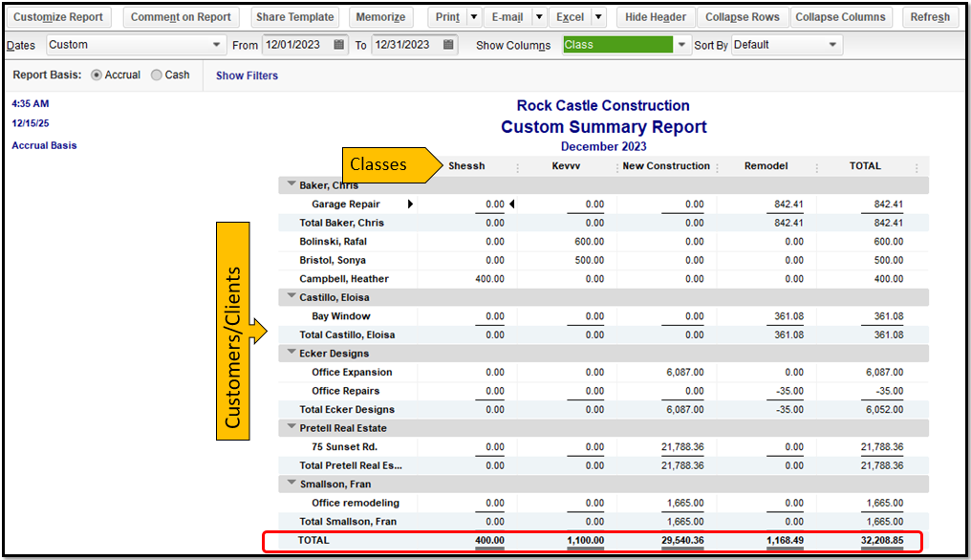Image resolution: width=971 pixels, height=560 pixels.
Task: Open the Excel export dropdown arrow
Action: [598, 17]
